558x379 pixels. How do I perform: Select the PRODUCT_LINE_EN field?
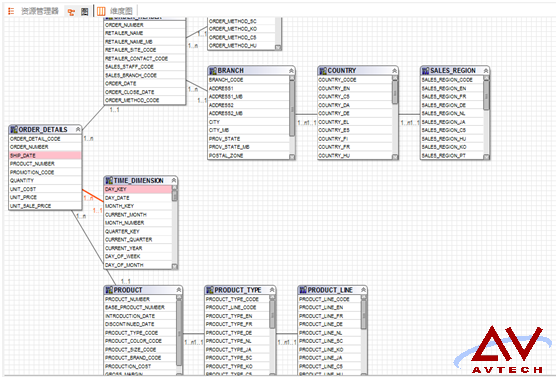coord(330,307)
